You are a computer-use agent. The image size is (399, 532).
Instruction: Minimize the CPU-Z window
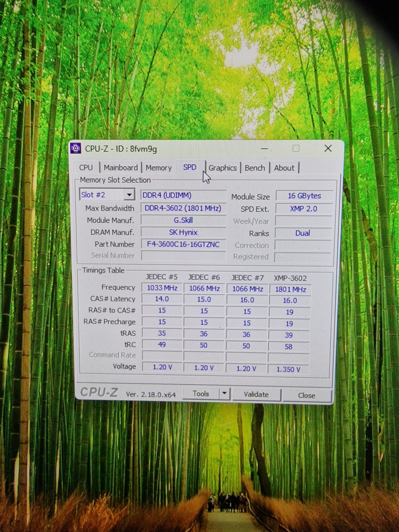pos(264,148)
